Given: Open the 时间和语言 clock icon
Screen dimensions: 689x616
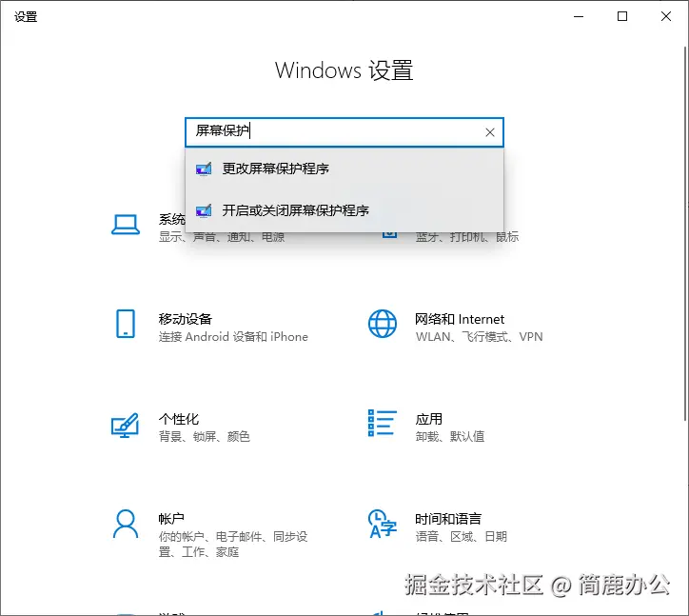Looking at the screenshot, I should pos(383,524).
